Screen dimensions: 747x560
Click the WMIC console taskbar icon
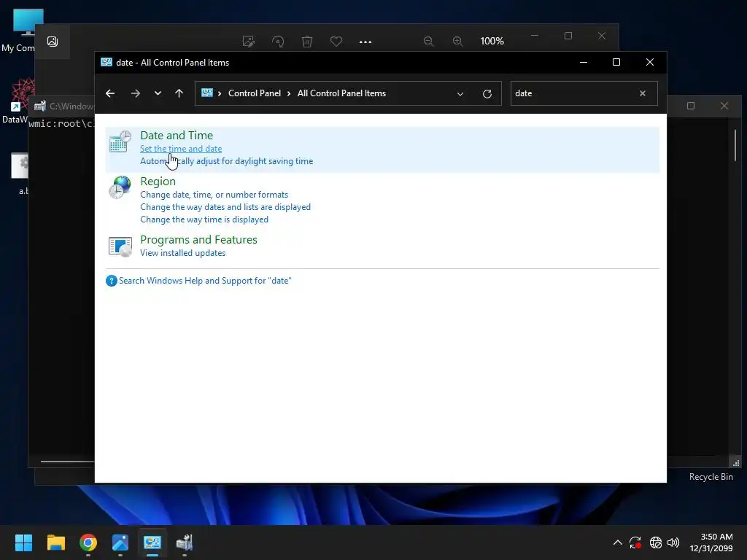[x=185, y=542]
